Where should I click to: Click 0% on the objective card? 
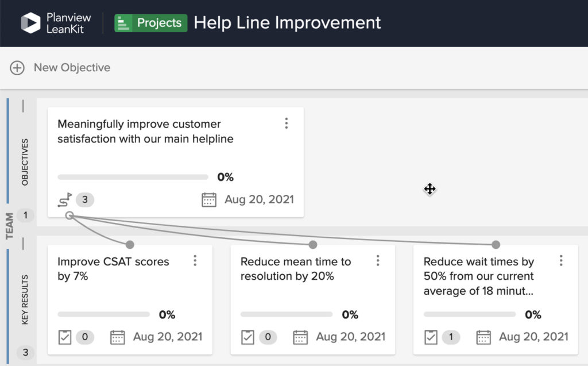225,177
